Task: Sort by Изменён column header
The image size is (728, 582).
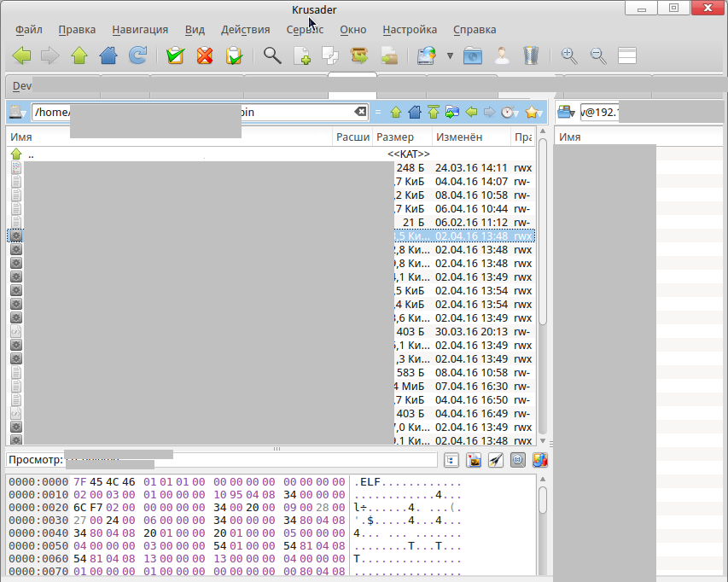Action: pos(471,137)
